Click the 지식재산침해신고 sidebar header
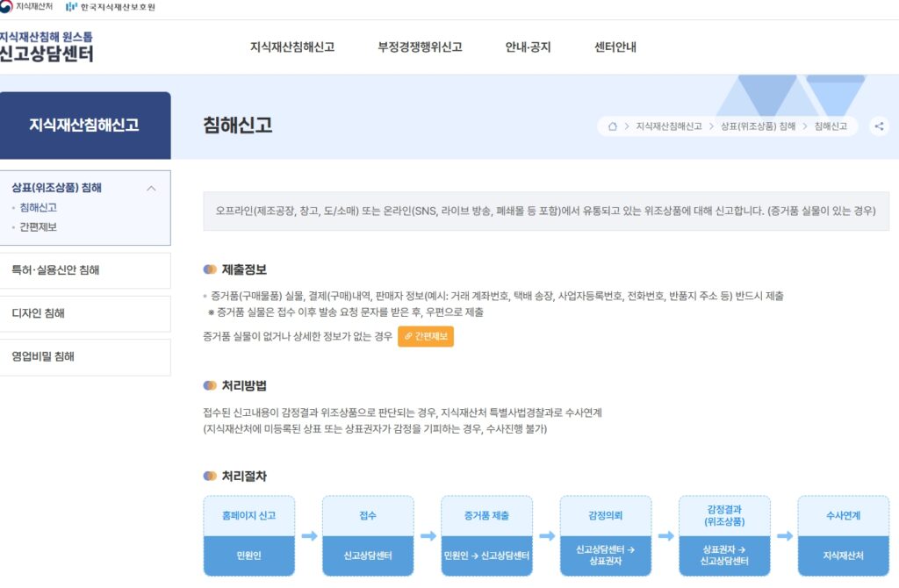 84,125
